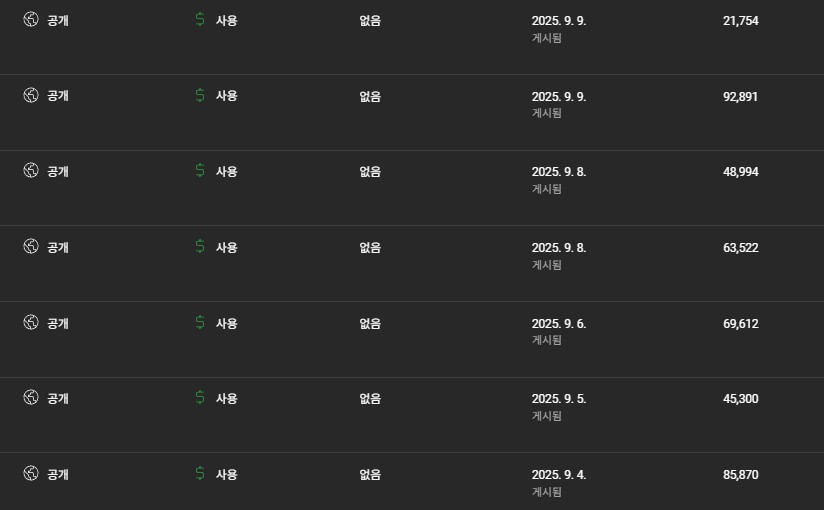The image size is (824, 510).
Task: Click the 63,522 view count
Action: (x=740, y=247)
